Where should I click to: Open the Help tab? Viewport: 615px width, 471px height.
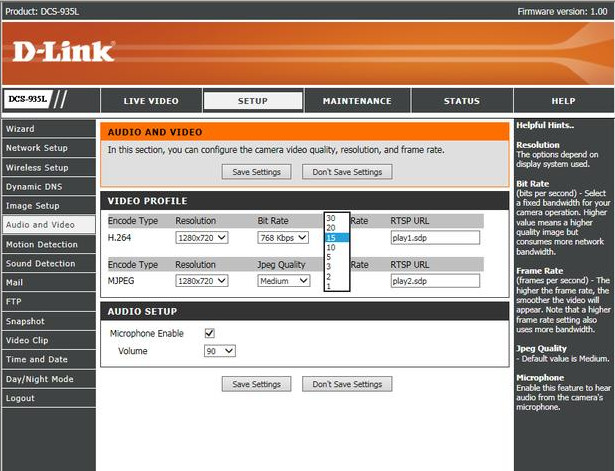pos(563,101)
